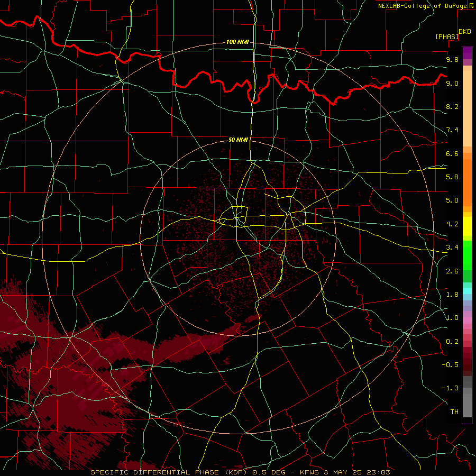This screenshot has height=476, width=476.
Task: Pick the purple segment atop the color bar
Action: 467,53
